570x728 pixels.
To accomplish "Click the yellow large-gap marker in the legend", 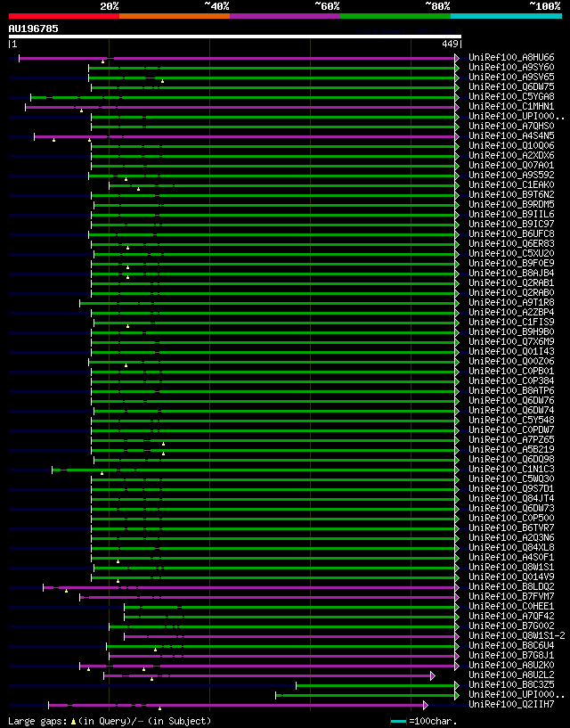I will pos(73,722).
